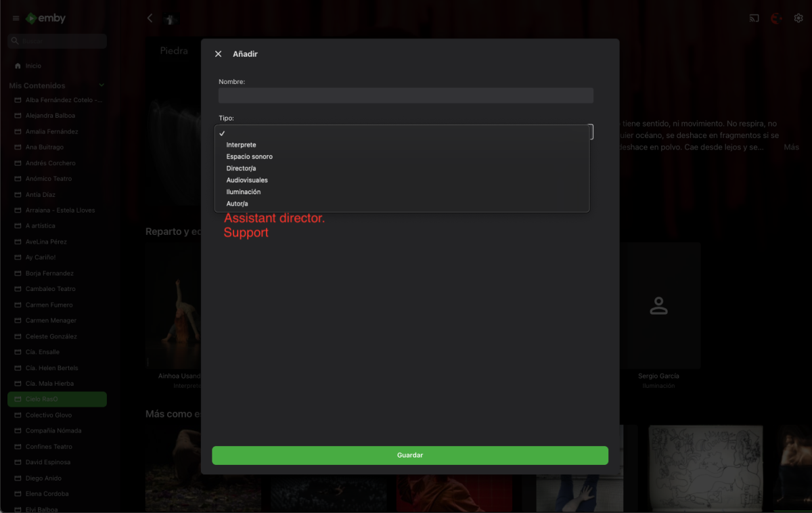The image size is (812, 513).
Task: Open Cielo RasO library in sidebar
Action: tap(57, 399)
